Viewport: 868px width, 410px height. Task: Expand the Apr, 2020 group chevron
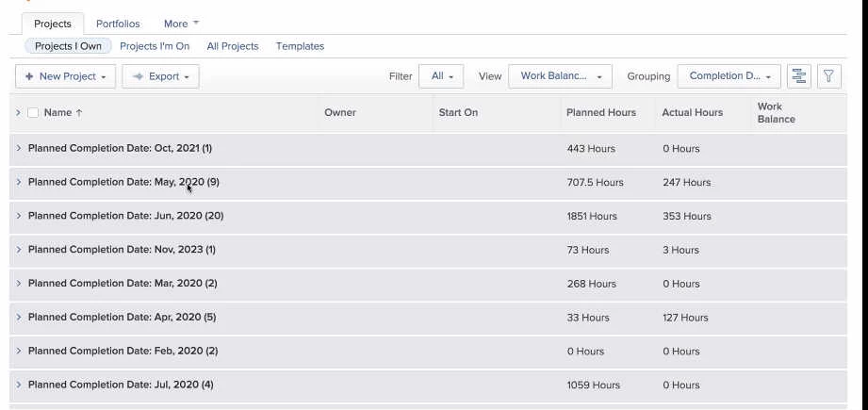(x=19, y=317)
